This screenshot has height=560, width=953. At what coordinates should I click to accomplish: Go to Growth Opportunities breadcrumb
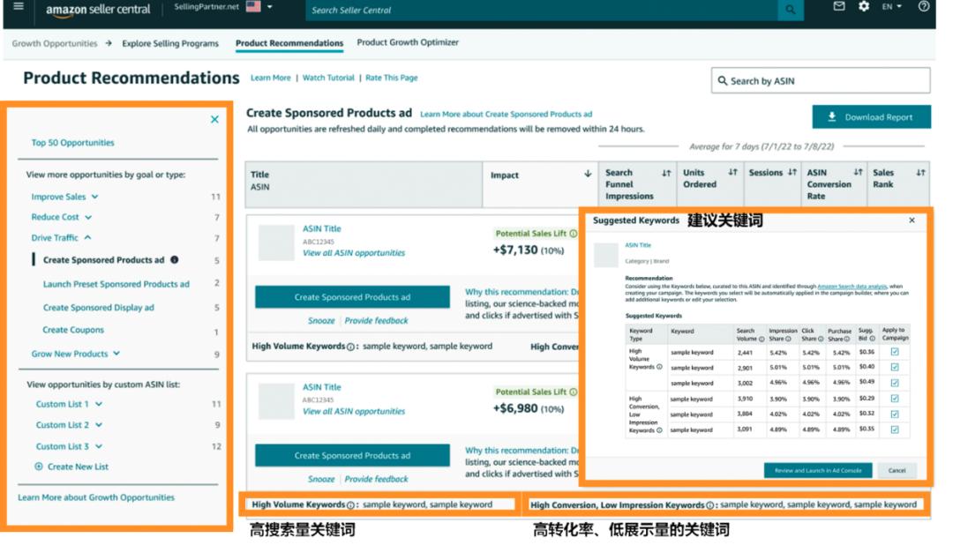(x=55, y=43)
